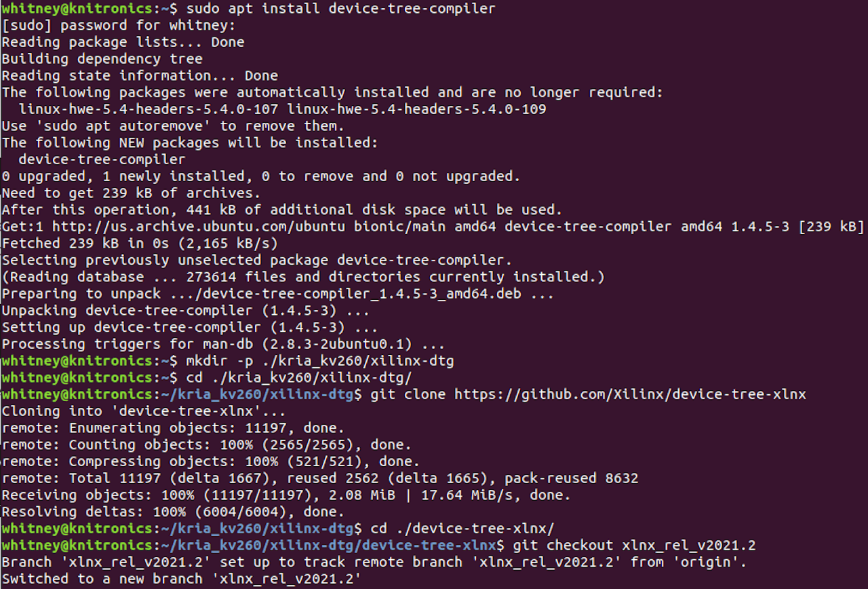Click 'Switched to a new branch' last line
This screenshot has width=868, height=589.
click(x=181, y=579)
